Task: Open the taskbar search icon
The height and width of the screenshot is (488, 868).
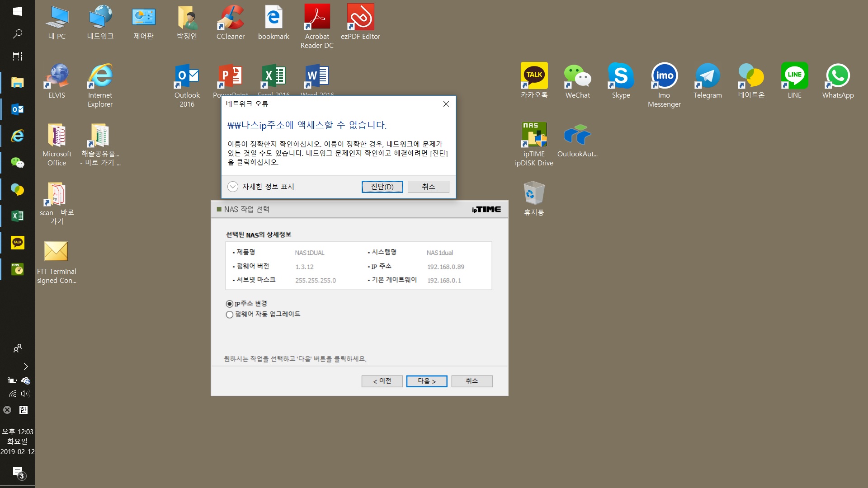Action: pos(18,34)
